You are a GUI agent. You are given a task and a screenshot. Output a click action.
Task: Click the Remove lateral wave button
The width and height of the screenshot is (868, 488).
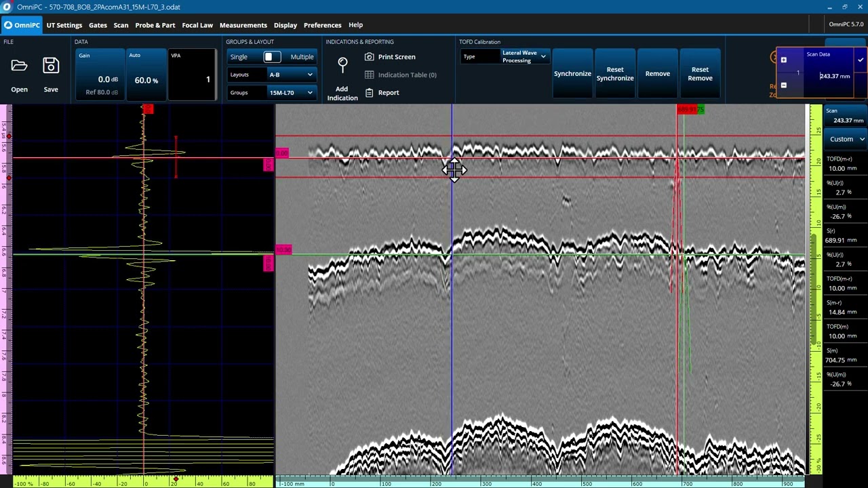[x=658, y=74]
